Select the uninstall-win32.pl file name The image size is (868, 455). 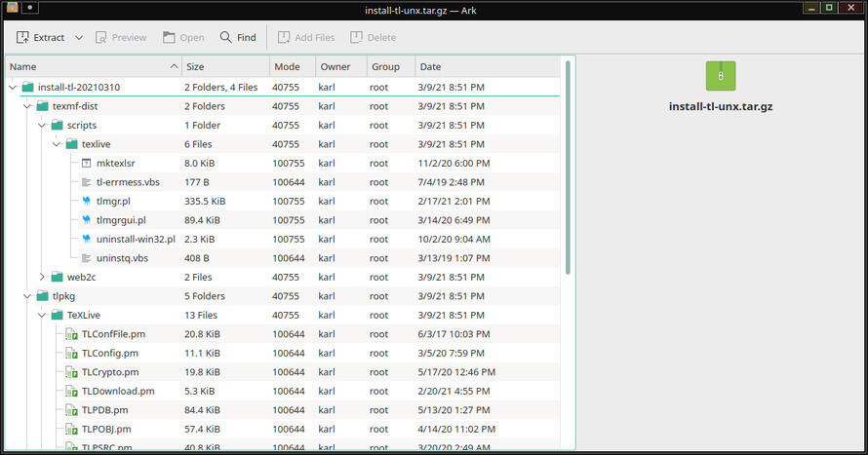[x=136, y=240]
